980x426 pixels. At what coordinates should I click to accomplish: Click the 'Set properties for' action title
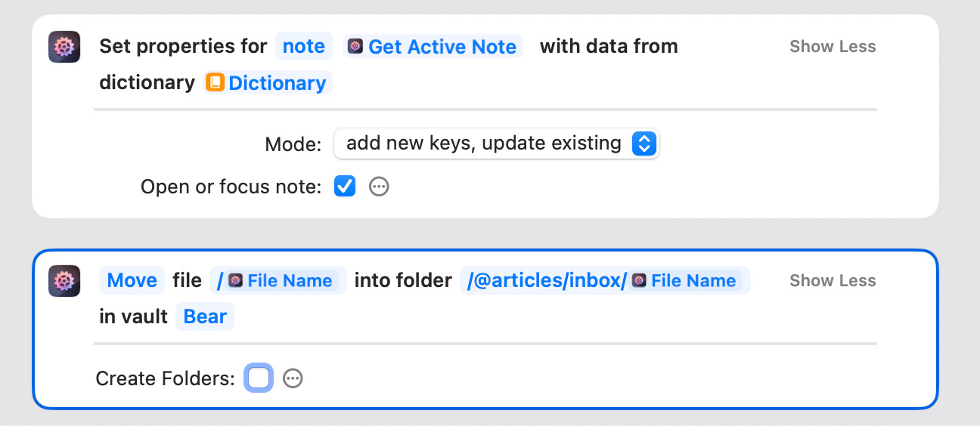[x=183, y=47]
